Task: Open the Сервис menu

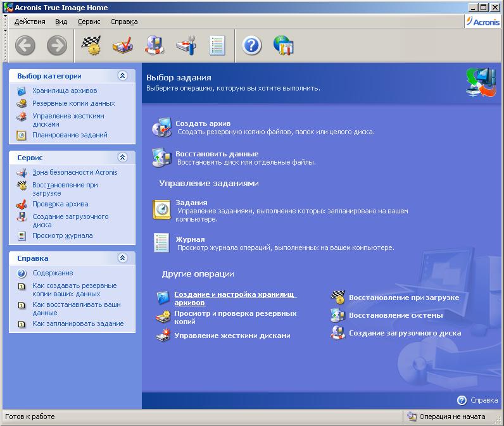Action: point(89,22)
